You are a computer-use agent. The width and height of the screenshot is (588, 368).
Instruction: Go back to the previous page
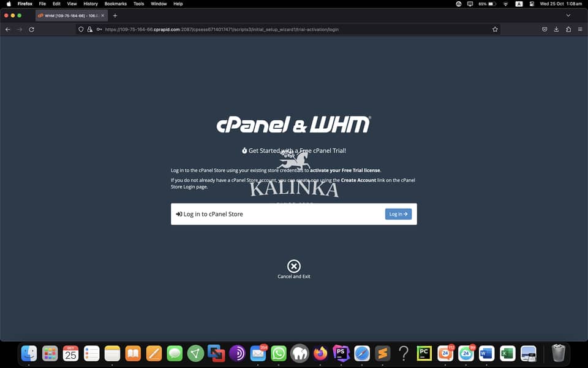8,29
